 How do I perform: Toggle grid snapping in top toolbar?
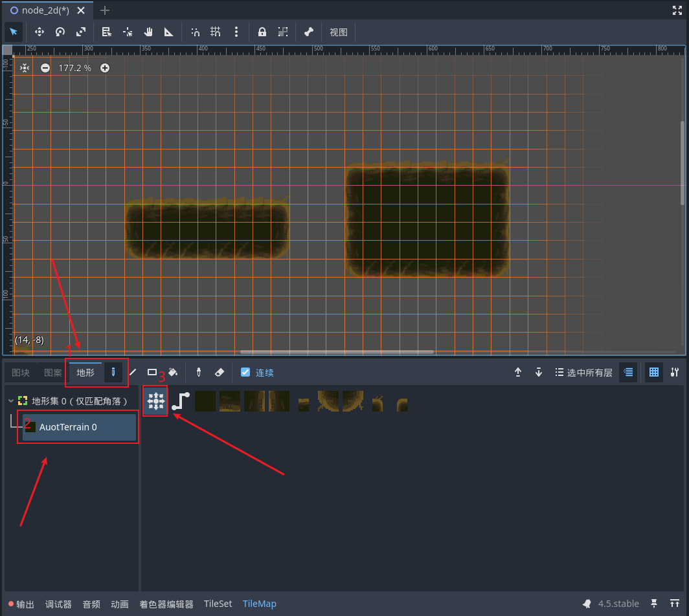click(x=216, y=32)
